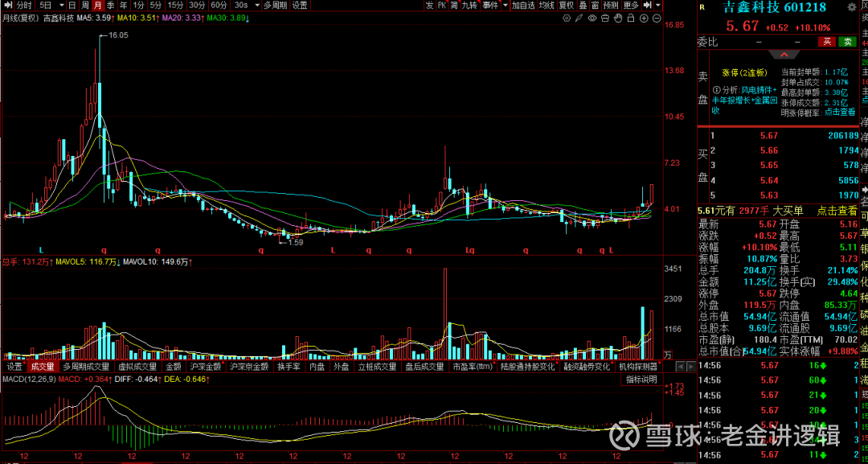Switch to 1分 minute chart
868x464 pixels.
point(138,6)
